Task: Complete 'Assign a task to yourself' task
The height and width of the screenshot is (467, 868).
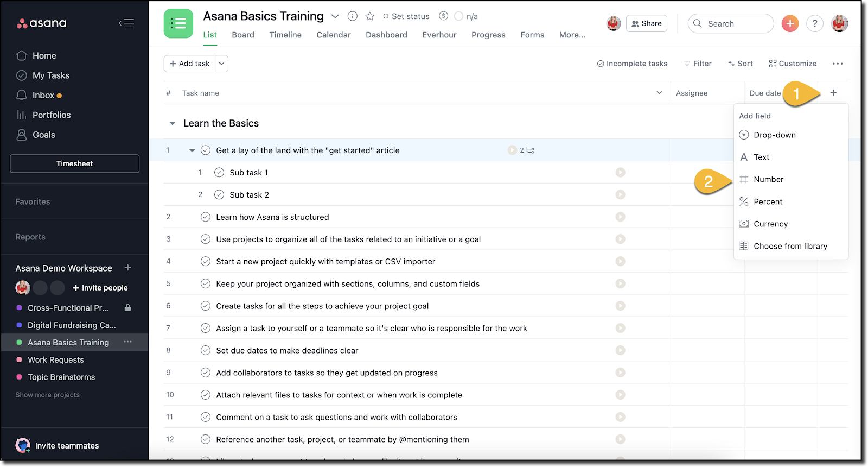Action: (x=206, y=329)
